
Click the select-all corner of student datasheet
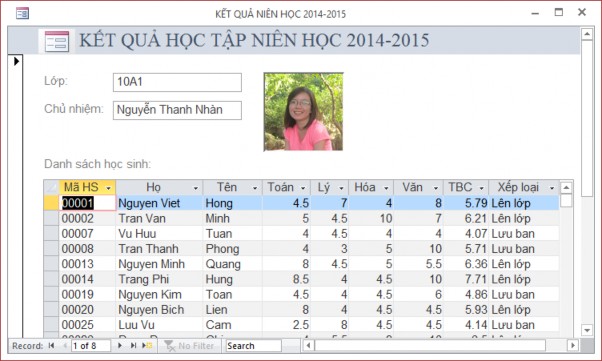[x=51, y=187]
